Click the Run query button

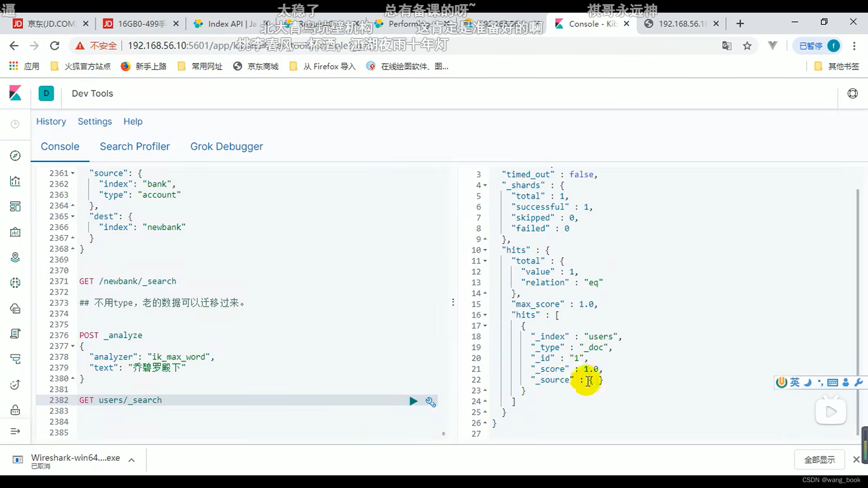(x=413, y=401)
